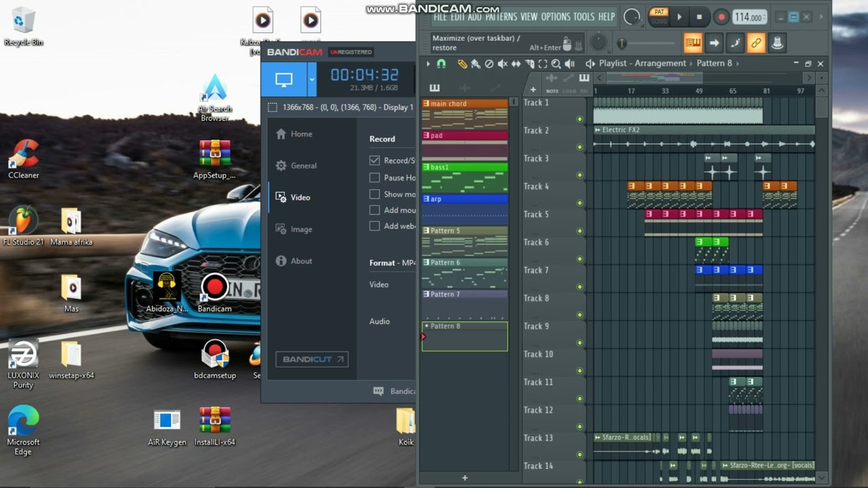The image size is (868, 488).
Task: Toggle typing keyboard to piano button
Action: [x=692, y=43]
